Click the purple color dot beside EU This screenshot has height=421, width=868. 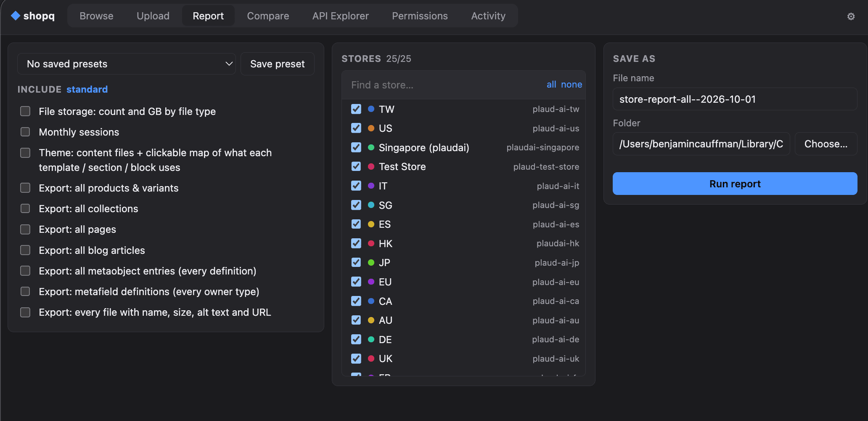(x=371, y=282)
